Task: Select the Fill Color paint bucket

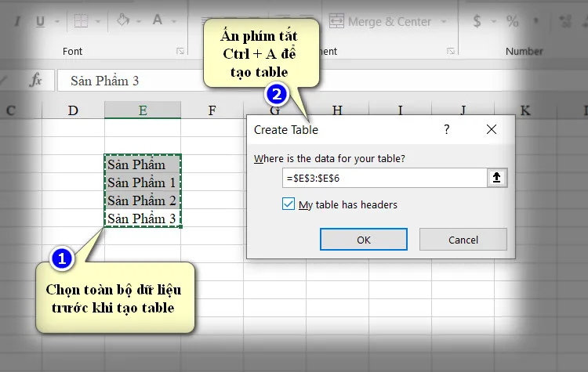Action: click(123, 21)
